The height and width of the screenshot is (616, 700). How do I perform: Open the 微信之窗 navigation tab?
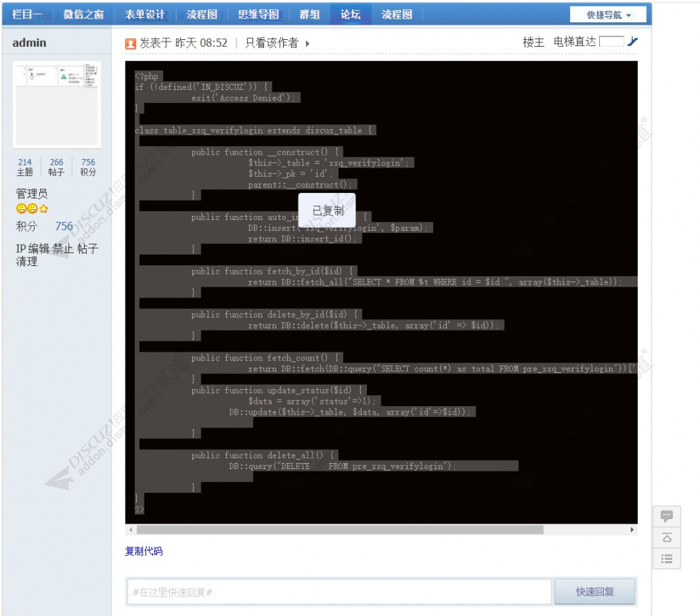coord(84,15)
